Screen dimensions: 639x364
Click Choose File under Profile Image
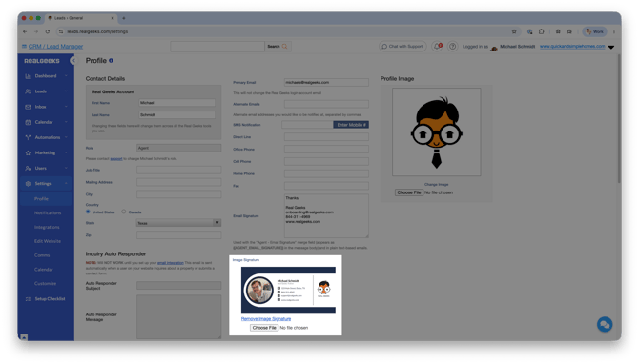(x=409, y=192)
